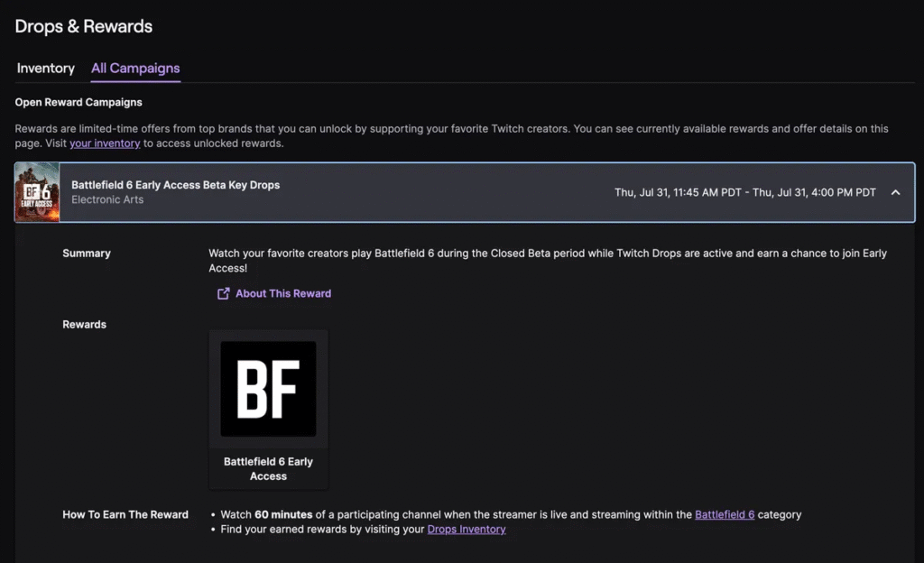Click the campaign date range text
The height and width of the screenshot is (563, 924).
point(745,192)
